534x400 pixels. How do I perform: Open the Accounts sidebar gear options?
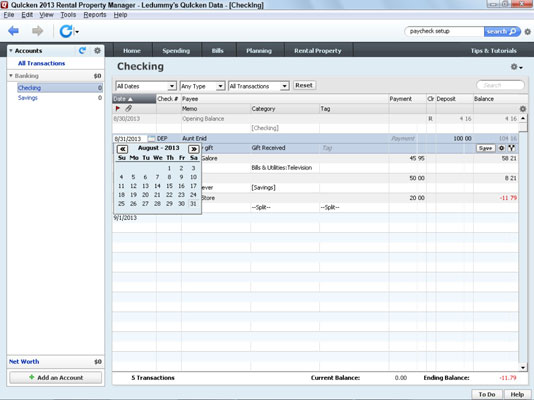coord(97,50)
